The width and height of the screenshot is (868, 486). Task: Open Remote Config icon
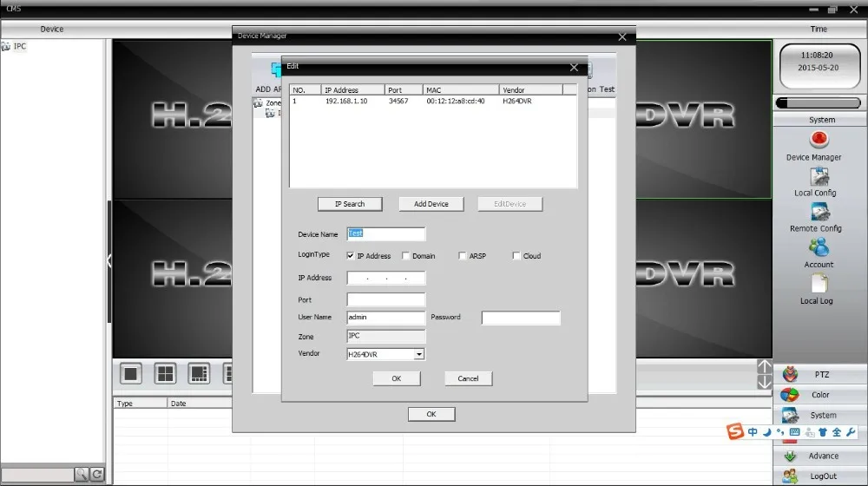click(x=819, y=212)
